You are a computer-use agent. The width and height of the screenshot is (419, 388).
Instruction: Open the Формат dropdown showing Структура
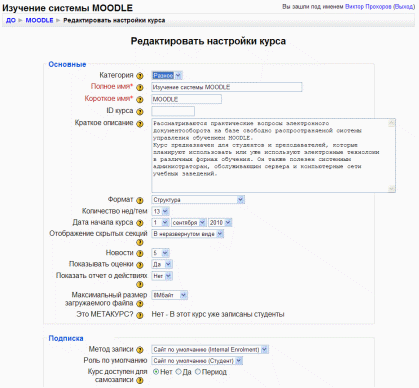click(198, 200)
